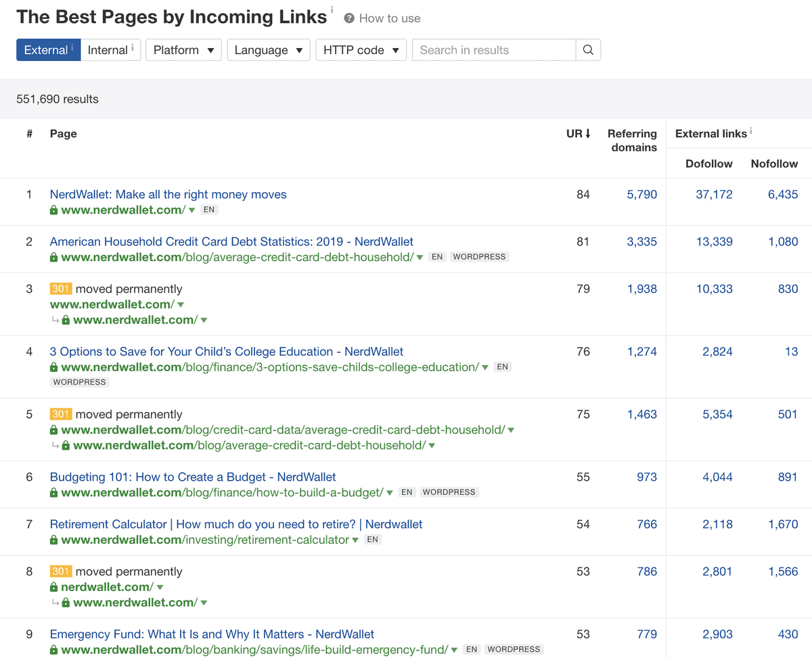Click the How to use question icon
The height and width of the screenshot is (658, 812).
tap(349, 18)
